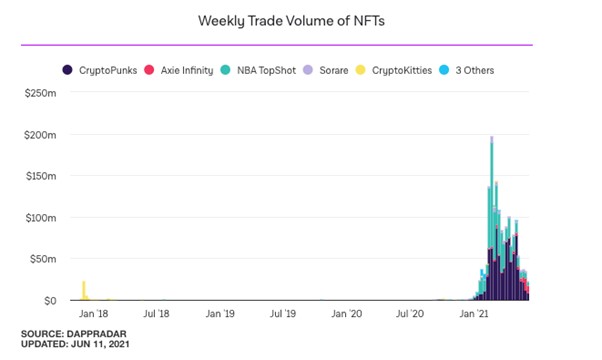
Task: Click the yellow CryptoKitties spike near Jan '18
Action: [84, 291]
